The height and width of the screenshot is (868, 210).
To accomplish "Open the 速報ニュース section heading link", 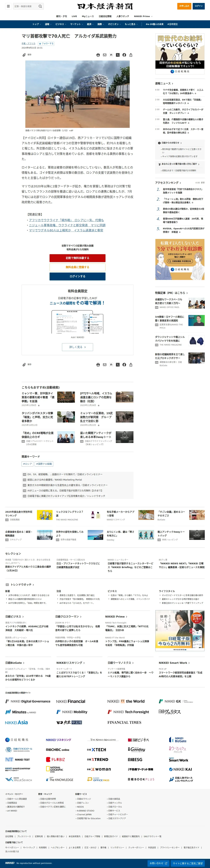I will pos(164,83).
